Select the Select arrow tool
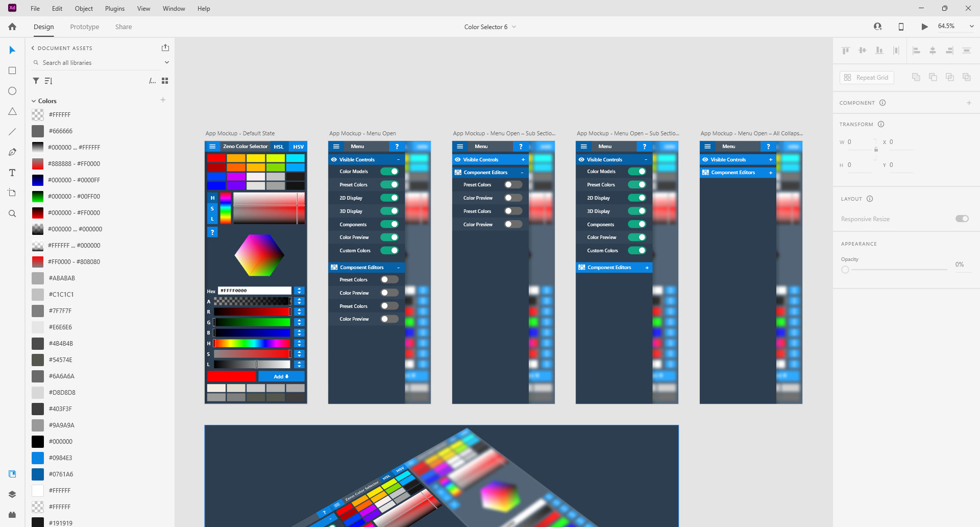The width and height of the screenshot is (980, 527). tap(12, 50)
